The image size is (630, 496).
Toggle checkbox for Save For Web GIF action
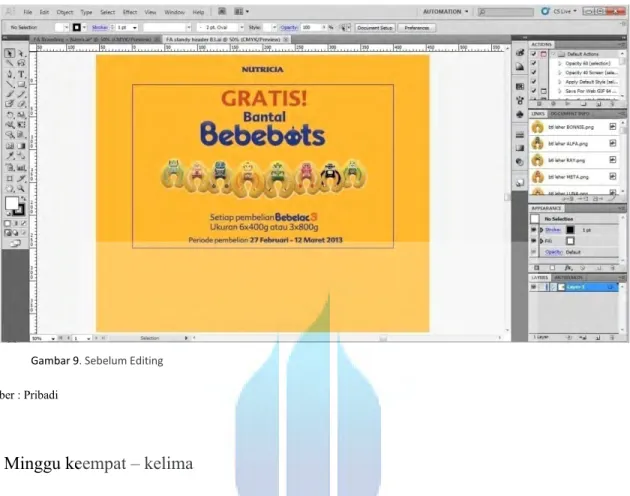click(534, 91)
